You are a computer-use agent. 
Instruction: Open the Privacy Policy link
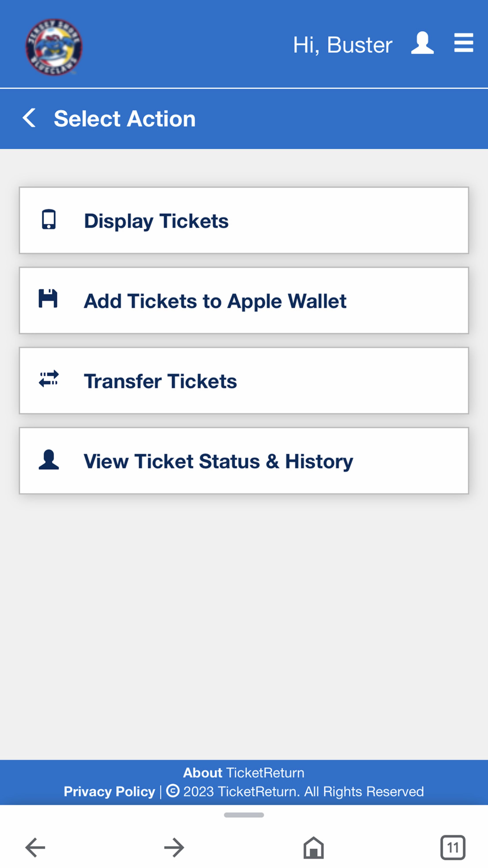[x=109, y=791]
